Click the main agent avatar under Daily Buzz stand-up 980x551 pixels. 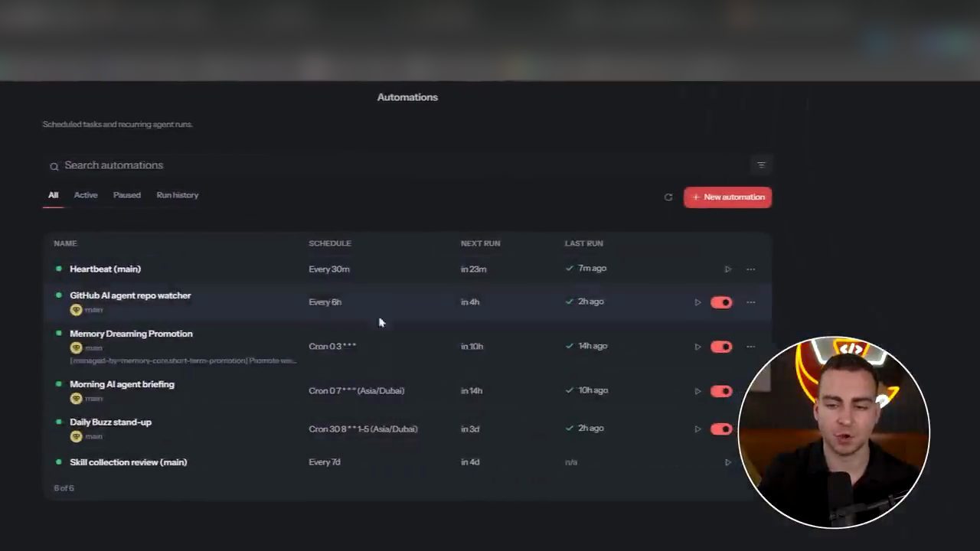tap(76, 436)
